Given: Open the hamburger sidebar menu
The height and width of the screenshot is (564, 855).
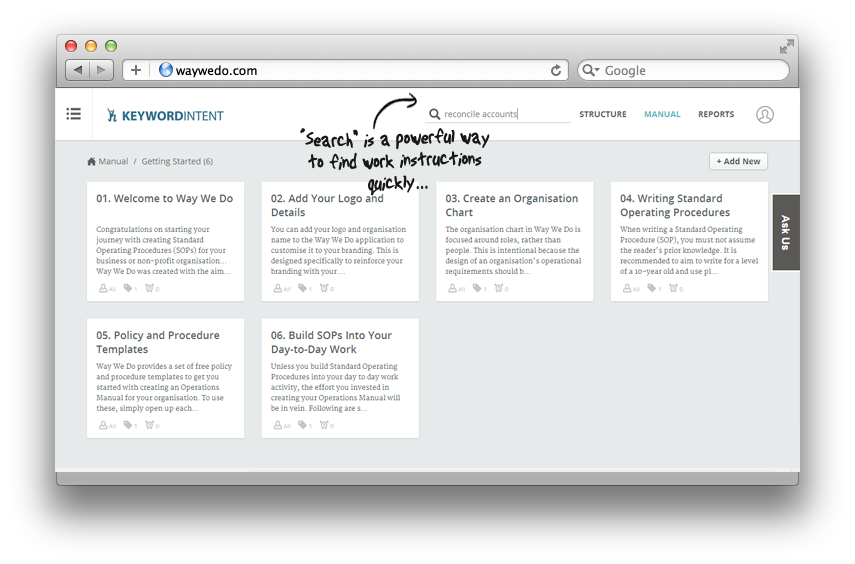Looking at the screenshot, I should (74, 114).
